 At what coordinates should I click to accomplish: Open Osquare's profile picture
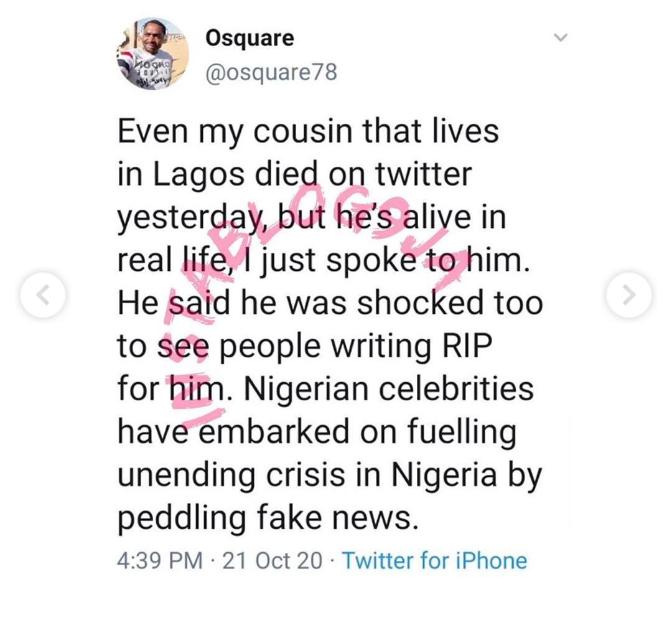click(x=152, y=55)
